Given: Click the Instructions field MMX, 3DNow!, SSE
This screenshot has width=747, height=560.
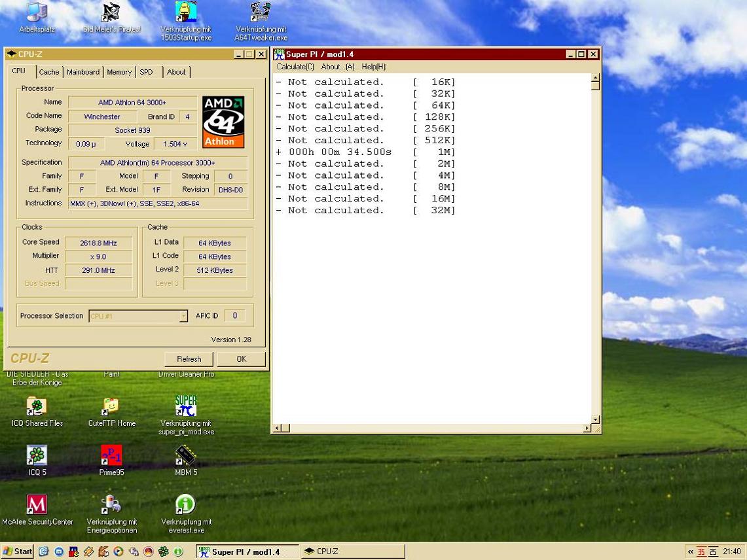Looking at the screenshot, I should pyautogui.click(x=158, y=204).
